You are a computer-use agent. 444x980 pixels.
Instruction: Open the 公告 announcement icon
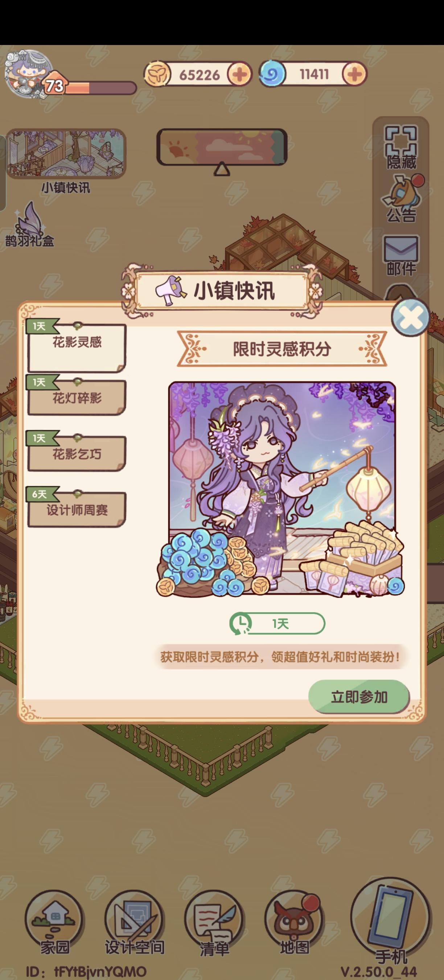click(402, 199)
